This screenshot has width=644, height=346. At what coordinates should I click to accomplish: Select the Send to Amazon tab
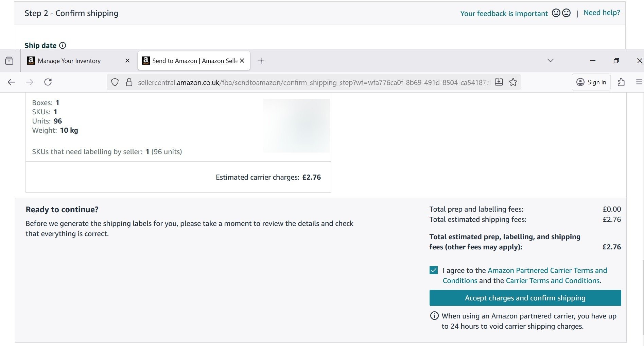click(x=190, y=61)
